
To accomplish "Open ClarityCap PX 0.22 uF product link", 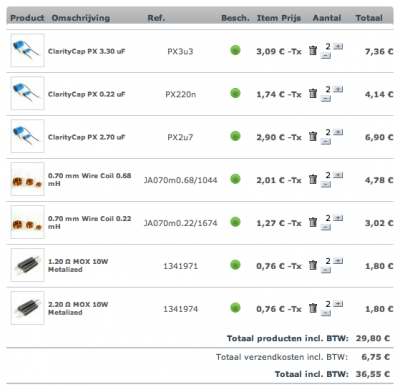I will tap(87, 95).
